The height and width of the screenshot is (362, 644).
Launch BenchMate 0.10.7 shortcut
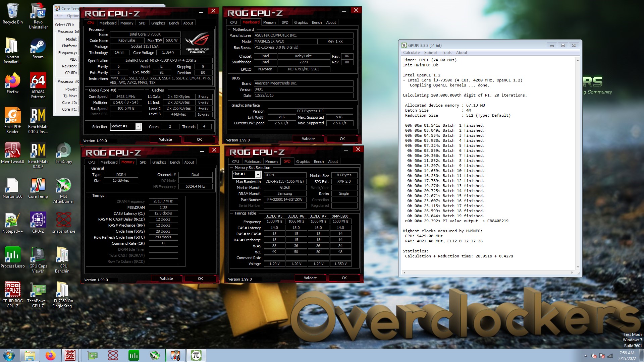click(x=38, y=155)
